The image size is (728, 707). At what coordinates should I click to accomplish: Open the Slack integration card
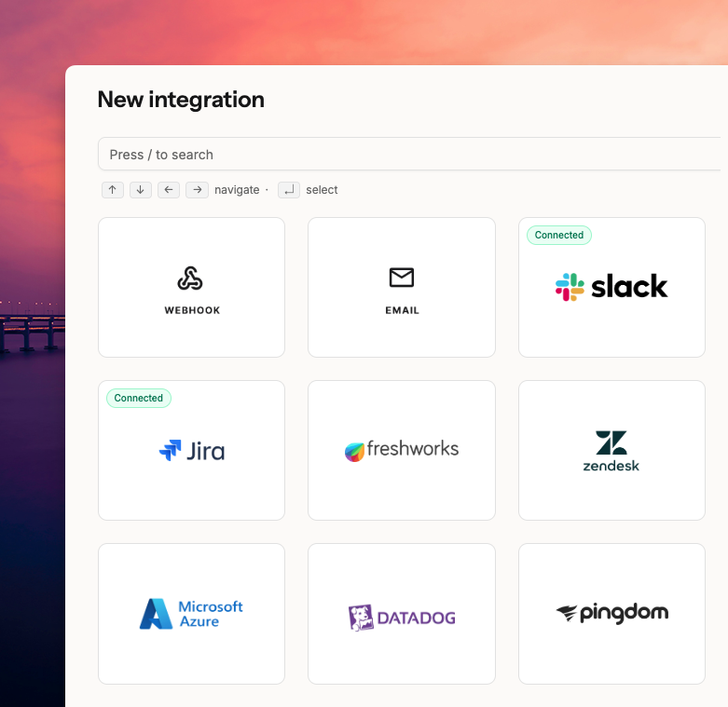611,287
